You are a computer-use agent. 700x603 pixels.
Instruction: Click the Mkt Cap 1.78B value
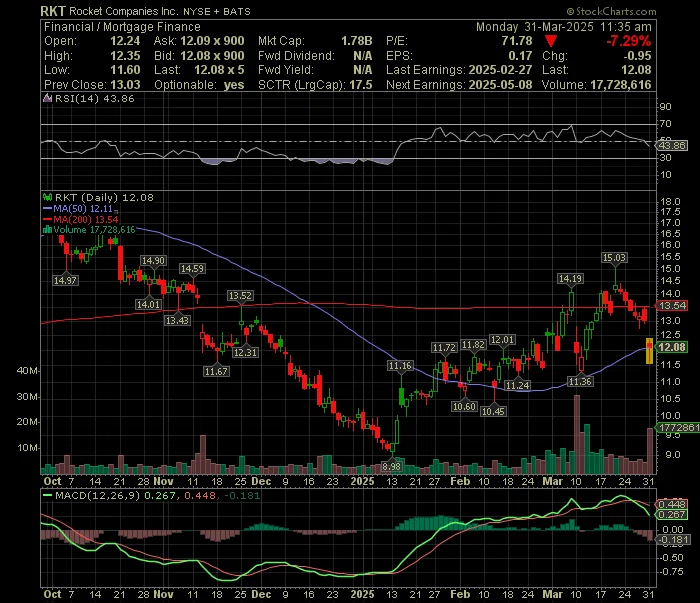click(x=357, y=41)
